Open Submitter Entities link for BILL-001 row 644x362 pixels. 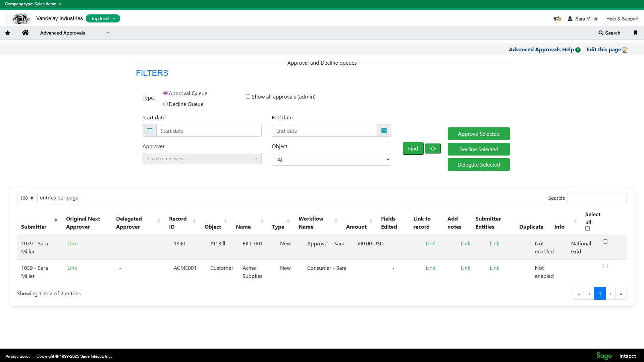(x=494, y=244)
